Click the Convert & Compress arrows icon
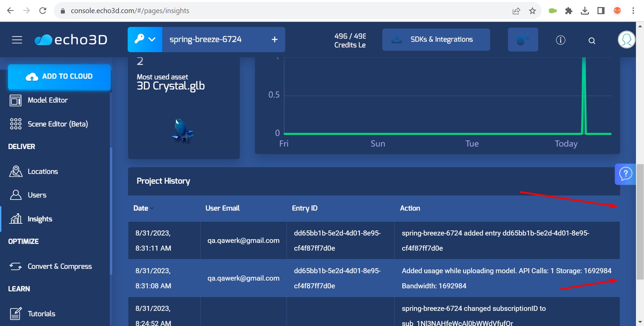The image size is (644, 326). (15, 266)
